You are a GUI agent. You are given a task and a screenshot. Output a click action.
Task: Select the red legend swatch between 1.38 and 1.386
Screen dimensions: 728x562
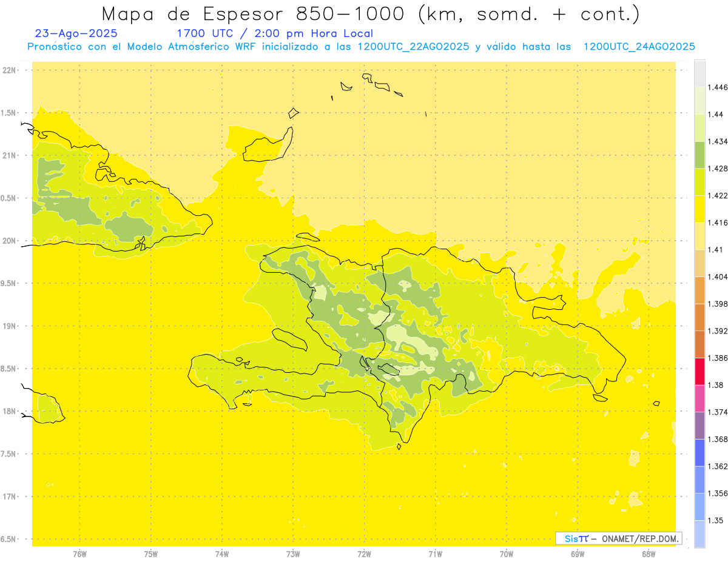click(699, 371)
